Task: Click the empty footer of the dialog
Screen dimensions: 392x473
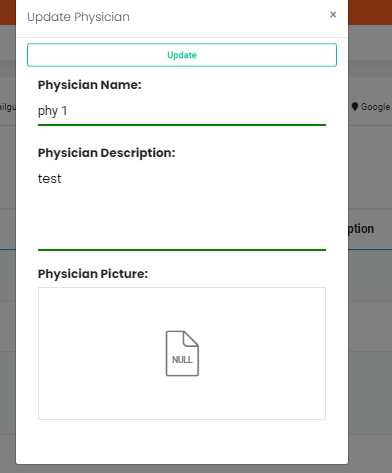Action: coord(182,443)
